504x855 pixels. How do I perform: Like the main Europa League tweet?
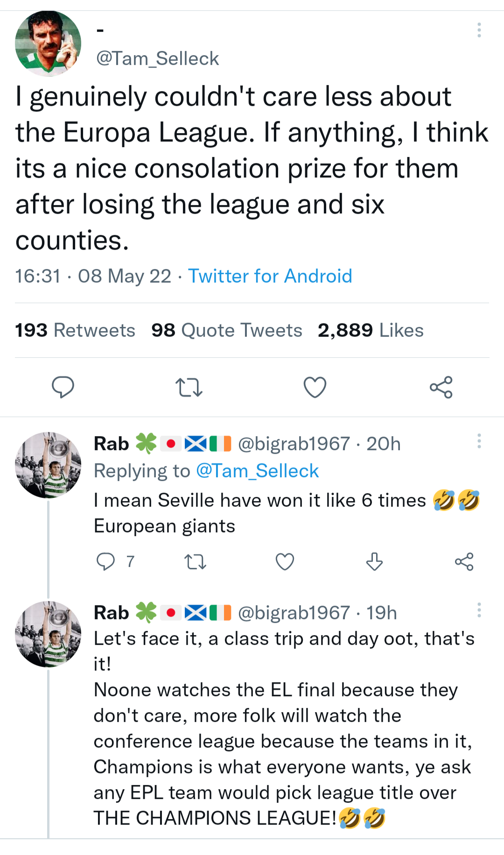click(315, 387)
